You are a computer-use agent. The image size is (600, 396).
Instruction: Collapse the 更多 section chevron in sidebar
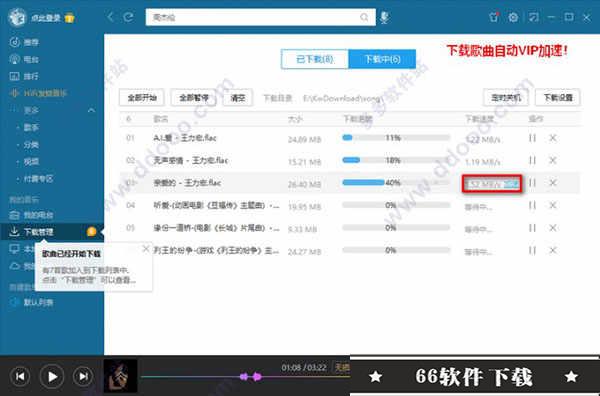point(91,111)
